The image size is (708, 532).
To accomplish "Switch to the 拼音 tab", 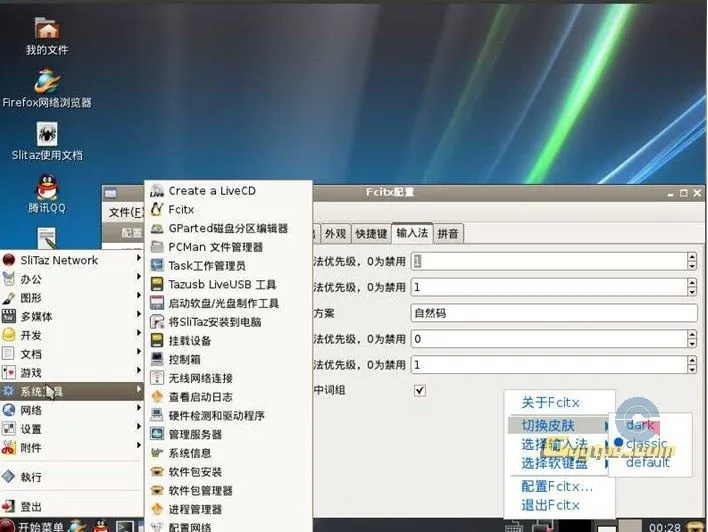I will 448,233.
